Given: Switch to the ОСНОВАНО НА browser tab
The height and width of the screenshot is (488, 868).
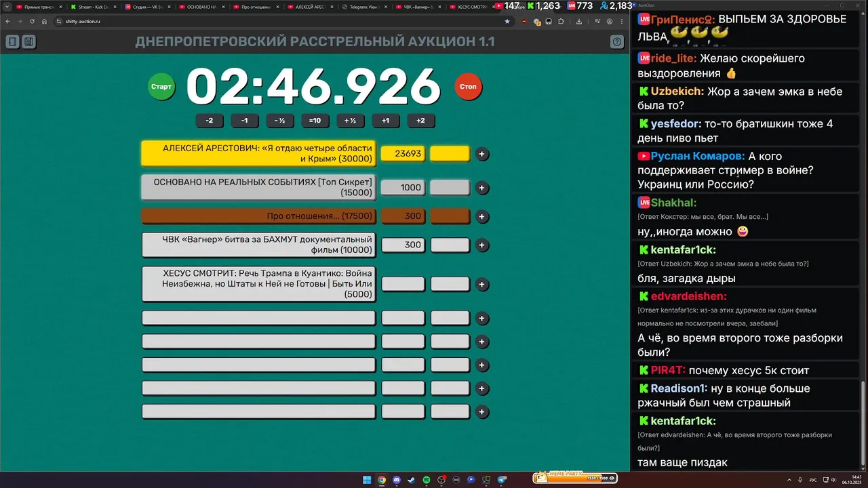Looking at the screenshot, I should (x=201, y=7).
